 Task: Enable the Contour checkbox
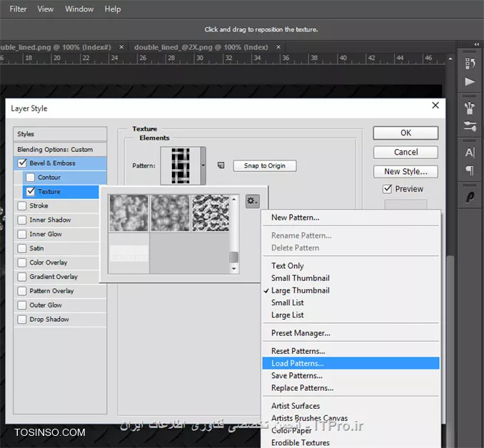click(x=30, y=177)
